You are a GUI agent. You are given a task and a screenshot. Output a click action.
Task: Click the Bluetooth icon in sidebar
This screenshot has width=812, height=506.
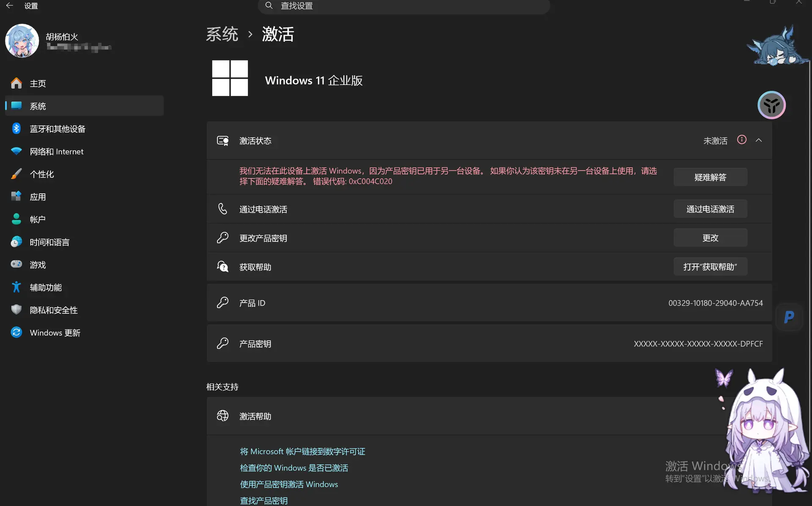pyautogui.click(x=16, y=129)
